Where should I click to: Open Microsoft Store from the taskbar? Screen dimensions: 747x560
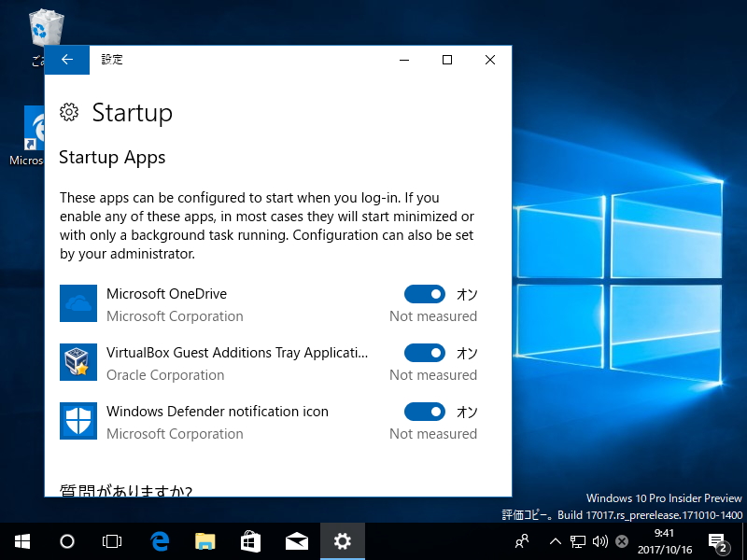tap(250, 541)
